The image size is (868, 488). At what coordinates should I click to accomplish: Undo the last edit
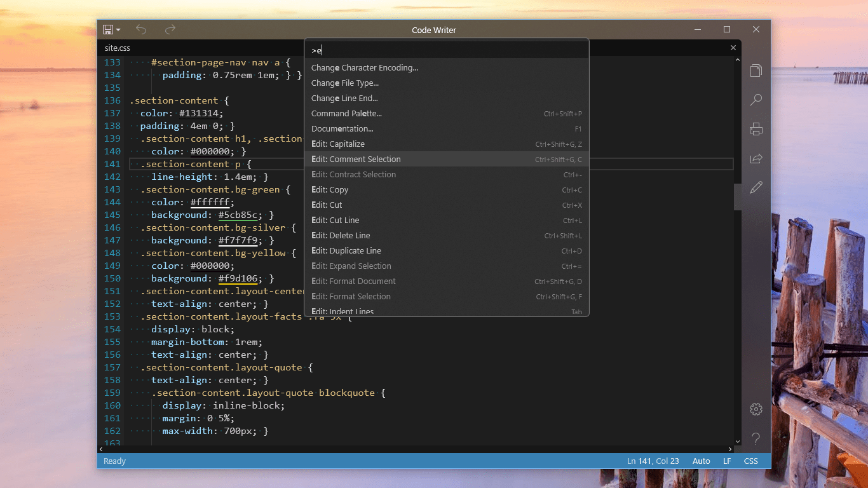(140, 29)
